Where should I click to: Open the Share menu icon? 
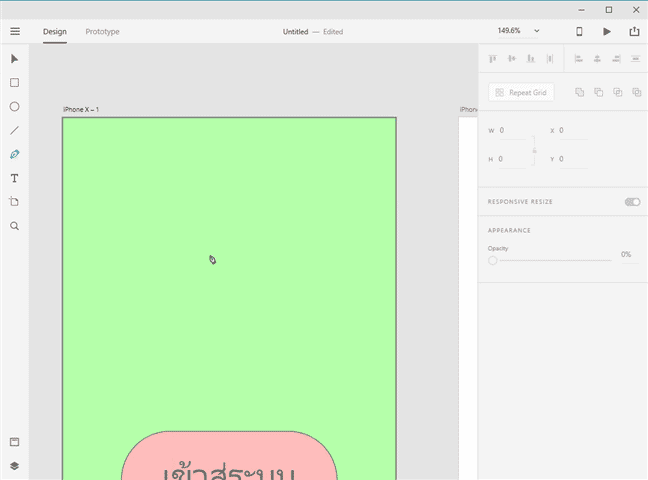point(634,31)
